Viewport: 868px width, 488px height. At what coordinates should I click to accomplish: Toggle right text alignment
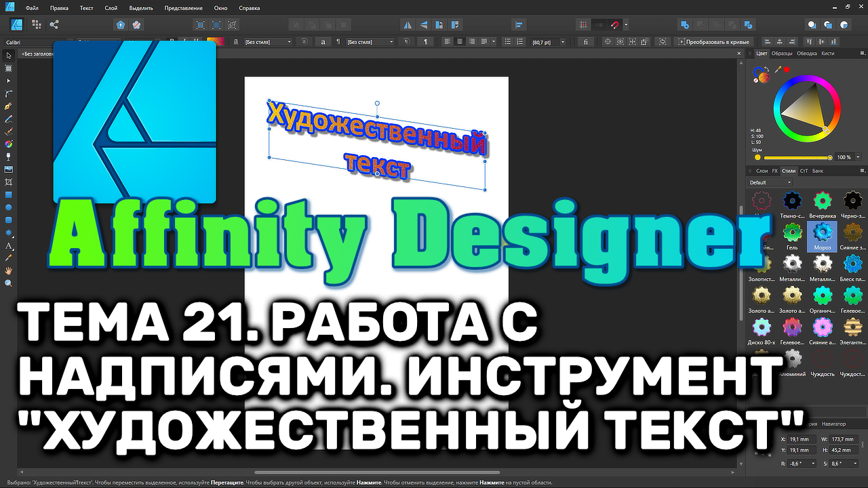click(472, 41)
